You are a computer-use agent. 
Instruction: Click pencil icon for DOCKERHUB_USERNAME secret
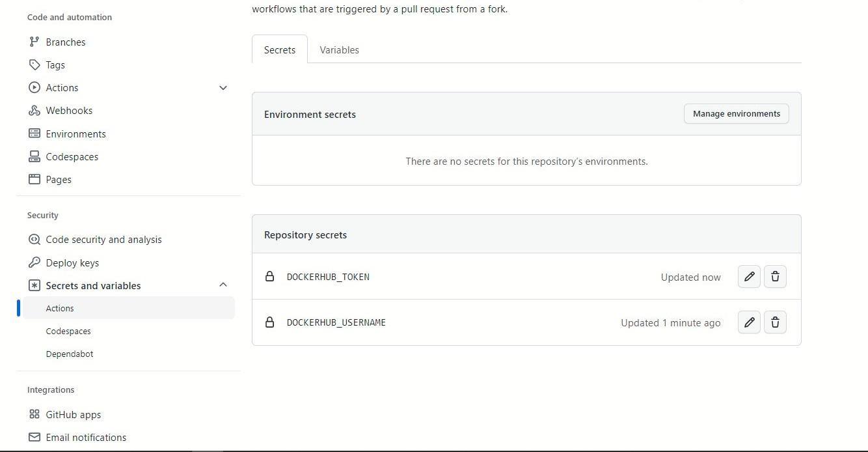pyautogui.click(x=749, y=322)
